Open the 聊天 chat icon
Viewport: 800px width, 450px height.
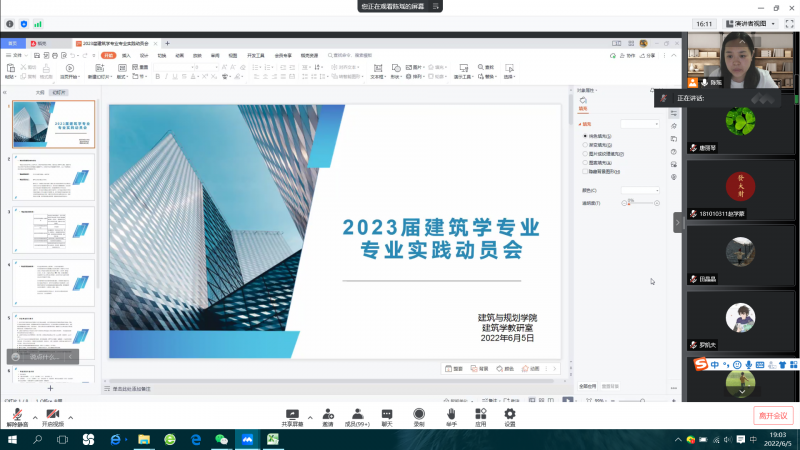(x=386, y=413)
